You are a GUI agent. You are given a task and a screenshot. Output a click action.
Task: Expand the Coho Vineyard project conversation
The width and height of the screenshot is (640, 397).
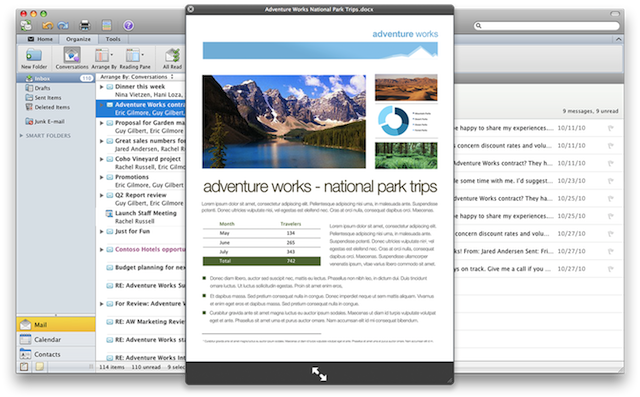[x=102, y=159]
